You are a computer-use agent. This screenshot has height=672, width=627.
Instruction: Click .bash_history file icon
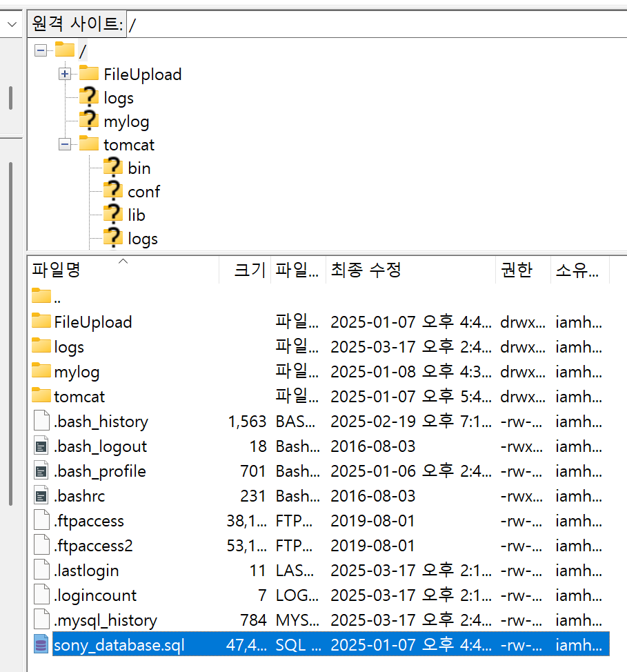(41, 420)
